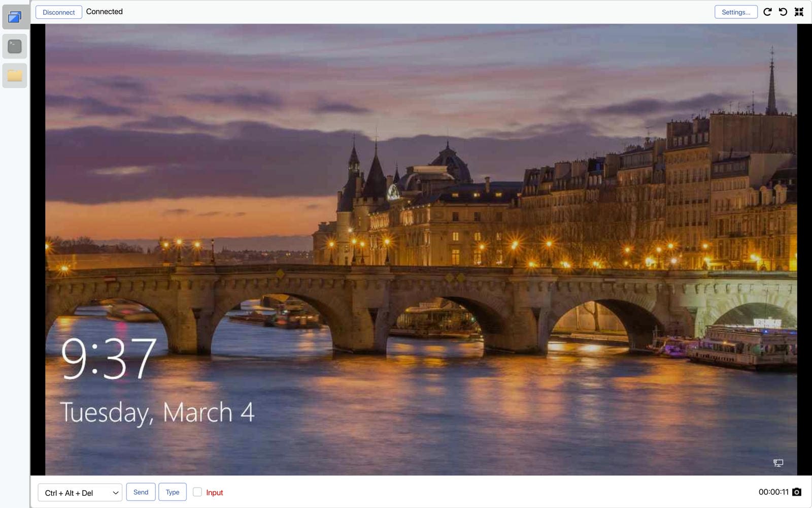
Task: Click the Type button
Action: tap(172, 492)
